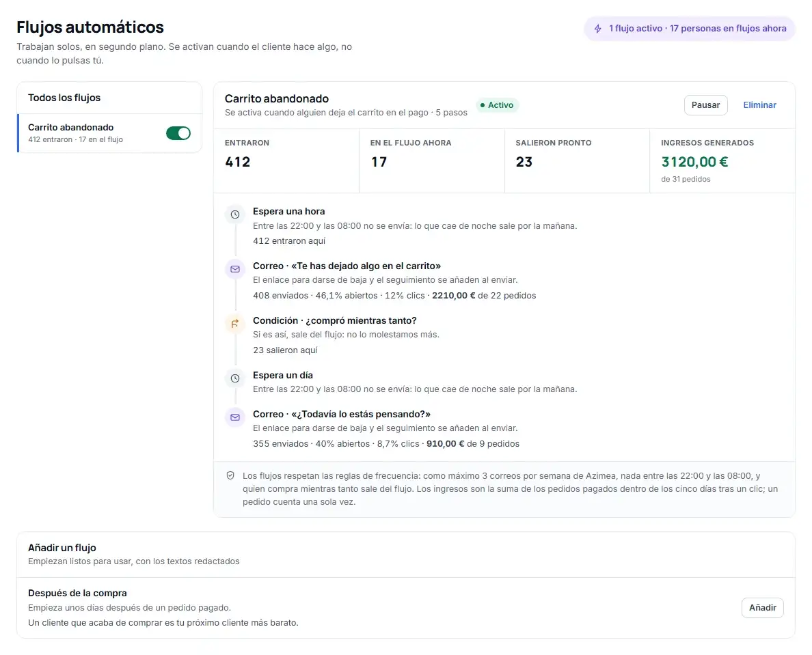Select Carrito abandonado in the flows list
This screenshot has width=812, height=655.
coord(110,133)
